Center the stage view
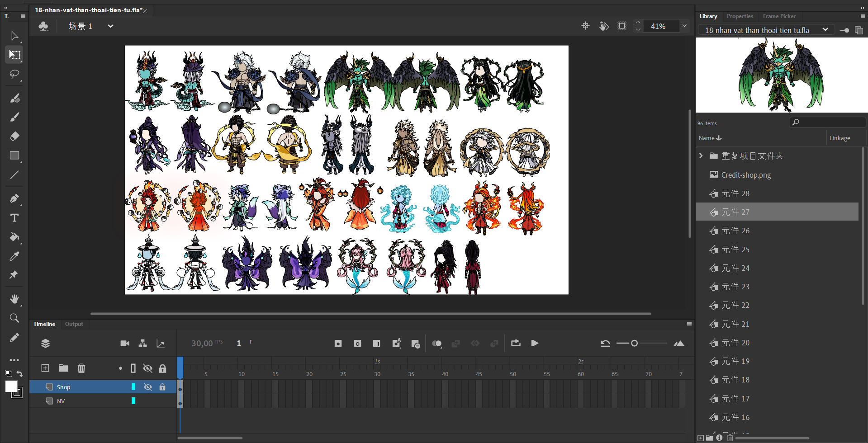This screenshot has width=868, height=443. click(585, 26)
